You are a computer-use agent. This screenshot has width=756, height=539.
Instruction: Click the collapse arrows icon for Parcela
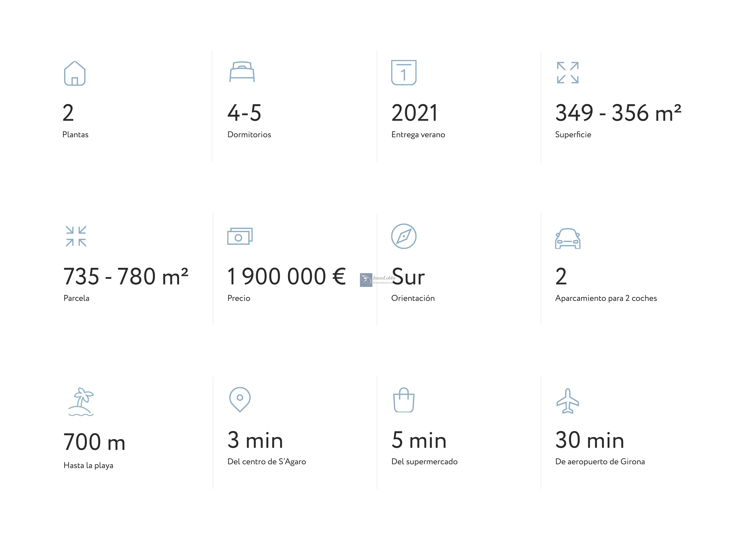[x=76, y=236]
